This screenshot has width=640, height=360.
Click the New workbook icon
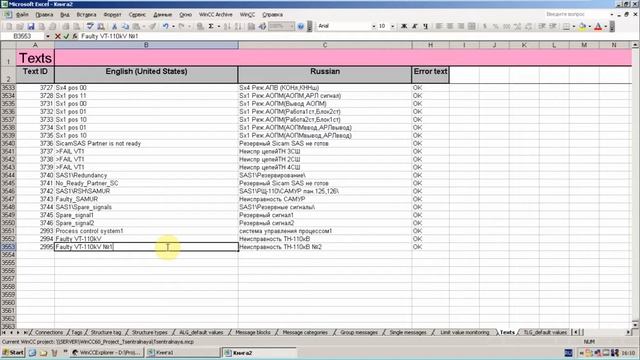(x=9, y=26)
